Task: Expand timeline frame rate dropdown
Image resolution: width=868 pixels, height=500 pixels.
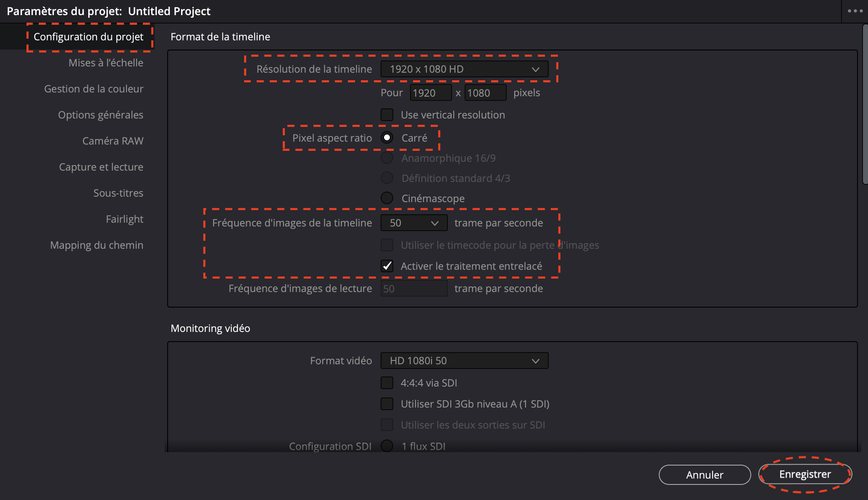Action: 414,223
